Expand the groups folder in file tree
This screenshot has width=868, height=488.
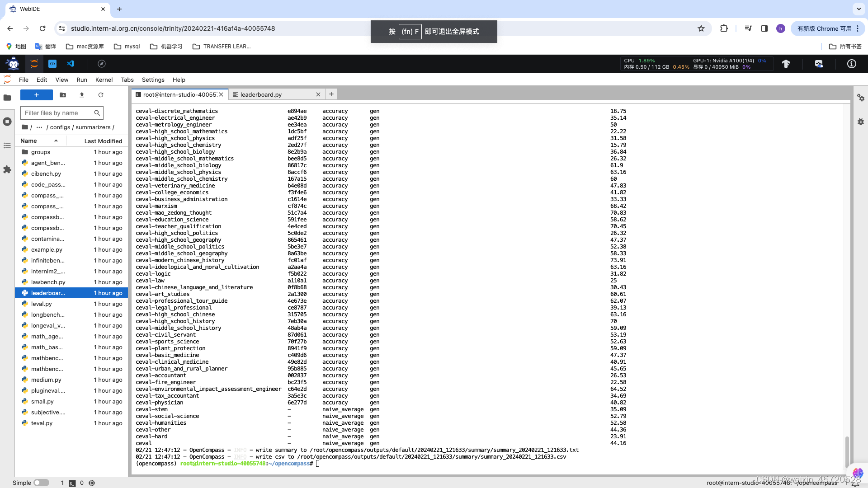[41, 151]
